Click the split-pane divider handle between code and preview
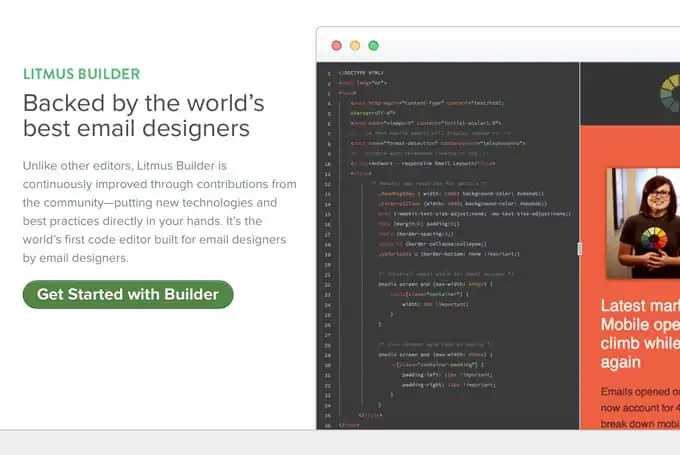Screen dimensions: 680x455 579,249
